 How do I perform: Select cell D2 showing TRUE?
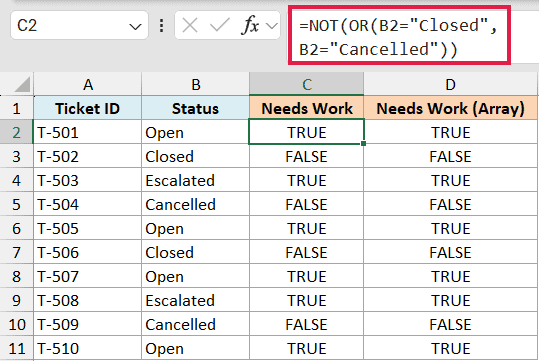point(450,132)
